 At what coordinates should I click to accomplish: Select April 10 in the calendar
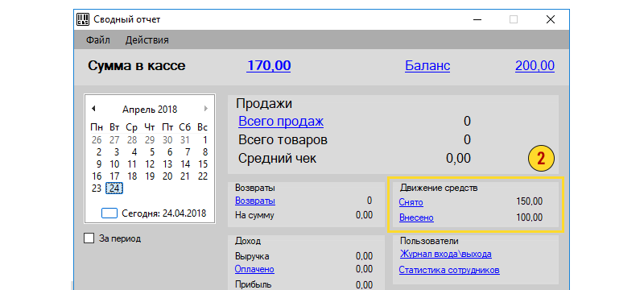(x=114, y=164)
